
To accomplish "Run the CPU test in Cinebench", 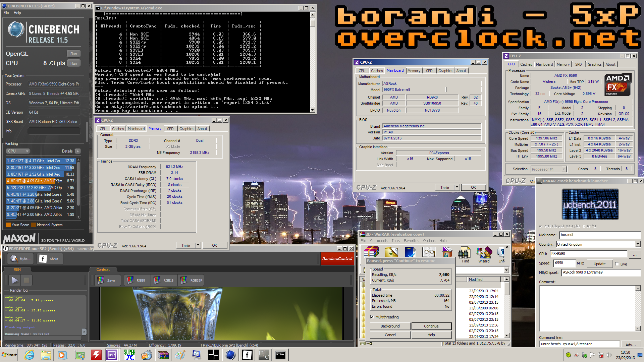I will pos(74,63).
